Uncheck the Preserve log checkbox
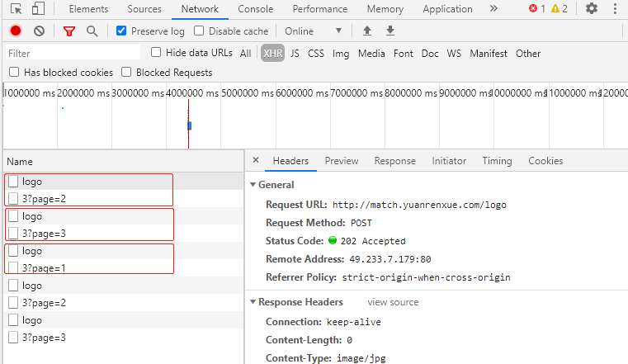This screenshot has height=364, width=628. point(121,31)
